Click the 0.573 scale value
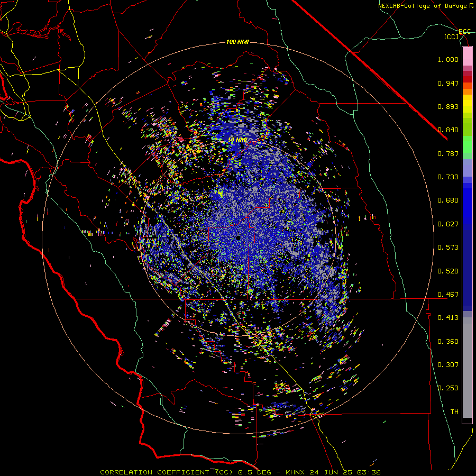Screen dimensions: 476x476 click(x=448, y=248)
